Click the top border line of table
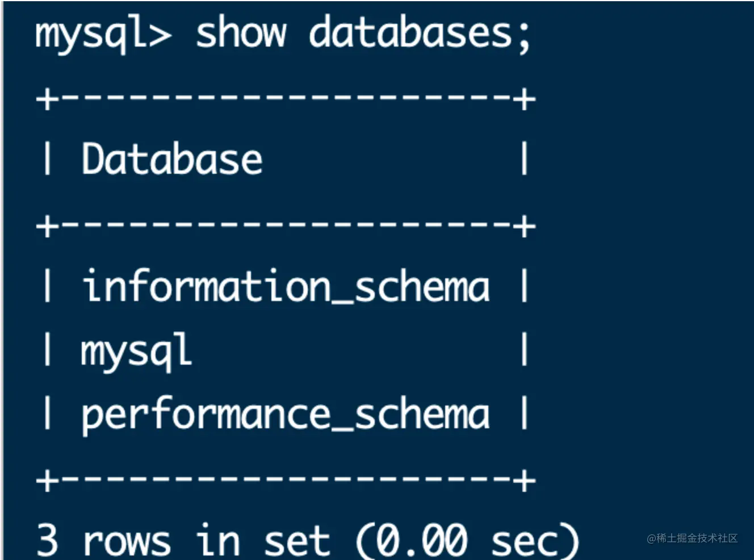Screen dimensions: 754x560 pos(285,99)
